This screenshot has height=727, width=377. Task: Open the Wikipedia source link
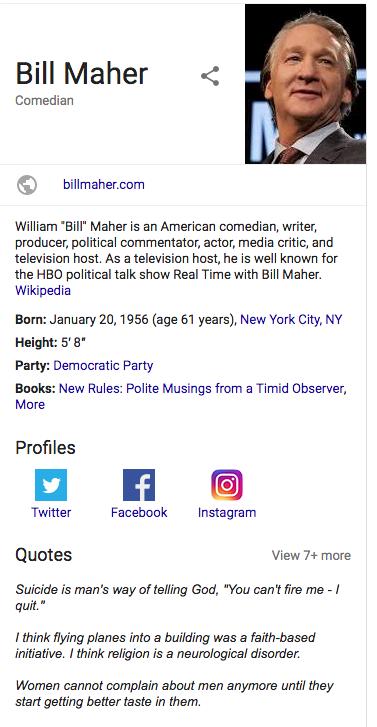[43, 290]
